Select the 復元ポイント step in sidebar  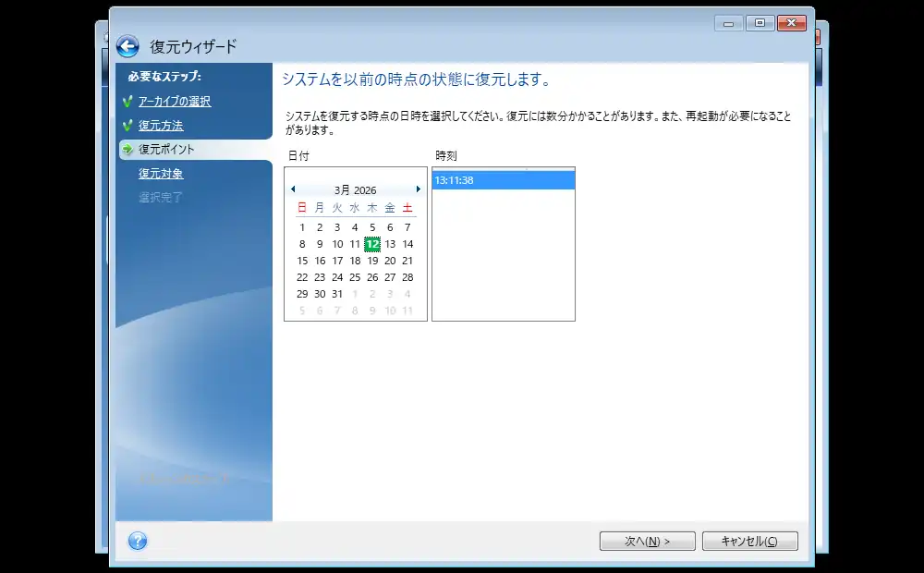click(x=166, y=150)
